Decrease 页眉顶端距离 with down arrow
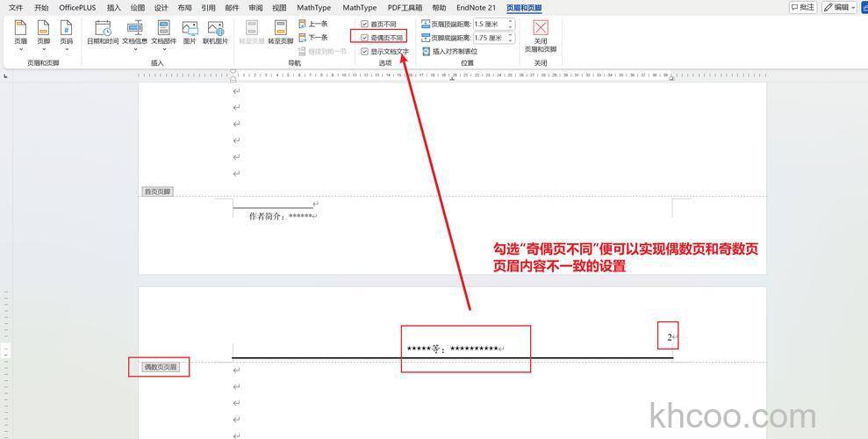868x439 pixels. [x=511, y=27]
